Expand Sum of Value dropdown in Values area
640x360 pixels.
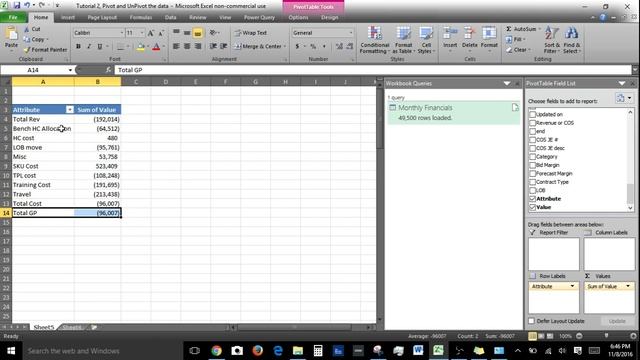click(628, 287)
